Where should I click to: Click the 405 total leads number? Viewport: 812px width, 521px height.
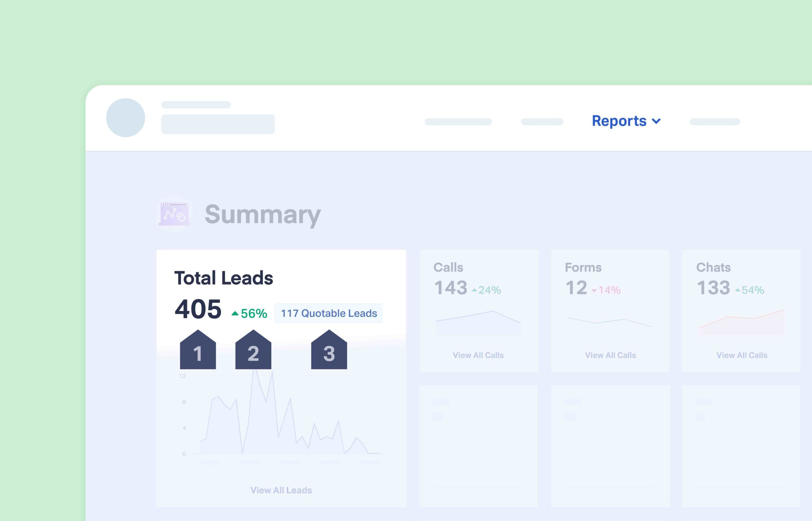click(198, 309)
